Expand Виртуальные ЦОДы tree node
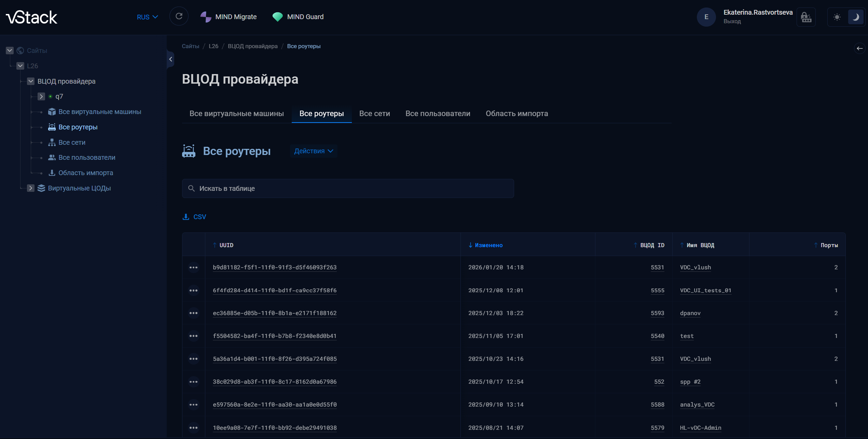868x439 pixels. (31, 188)
